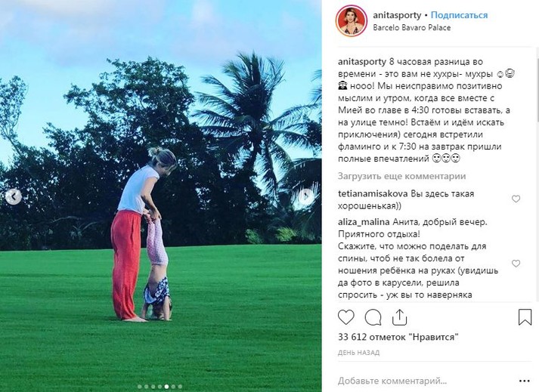Share the post via the upload arrow icon

point(399,317)
